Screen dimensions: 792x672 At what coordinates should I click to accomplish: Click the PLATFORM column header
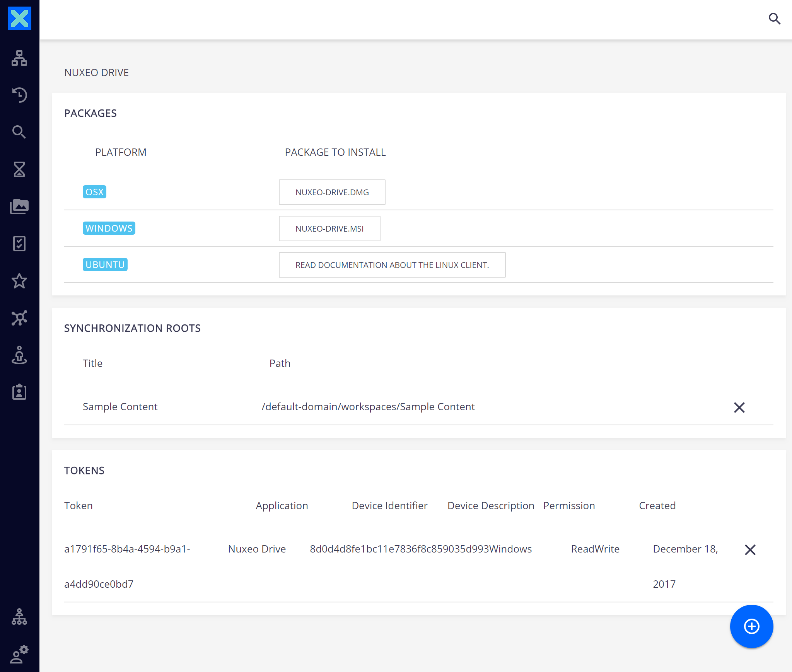[x=121, y=152]
